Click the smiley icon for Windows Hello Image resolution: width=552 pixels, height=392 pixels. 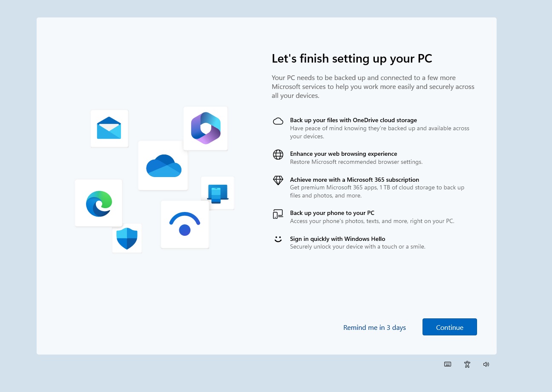[x=278, y=239]
